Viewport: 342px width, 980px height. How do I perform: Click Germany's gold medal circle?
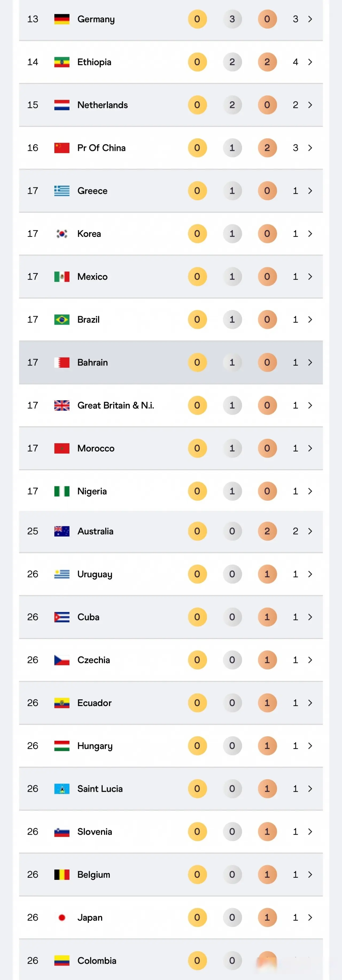[197, 19]
